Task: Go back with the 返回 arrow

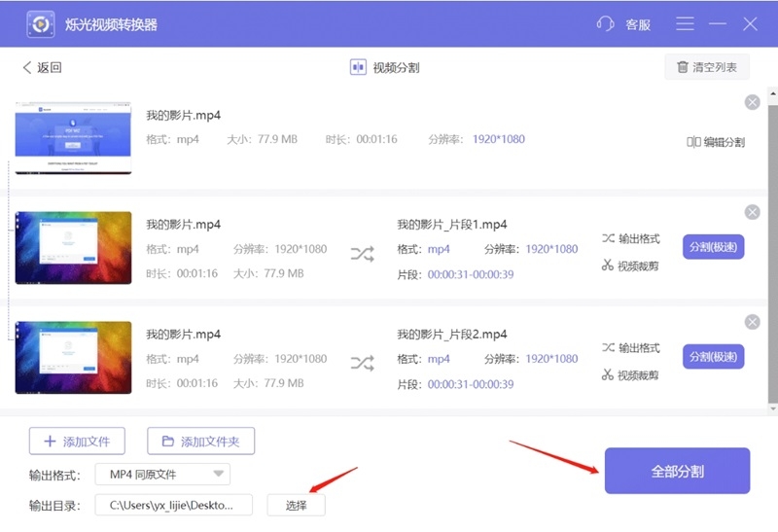Action: coord(42,67)
